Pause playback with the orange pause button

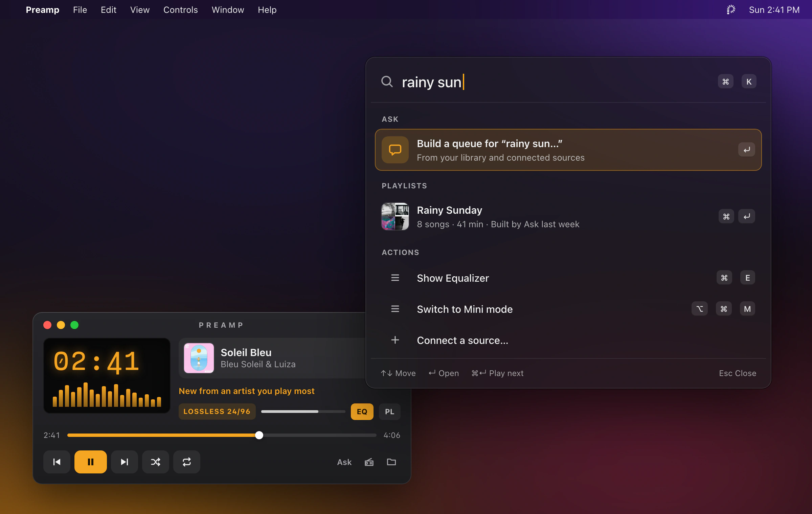point(91,462)
